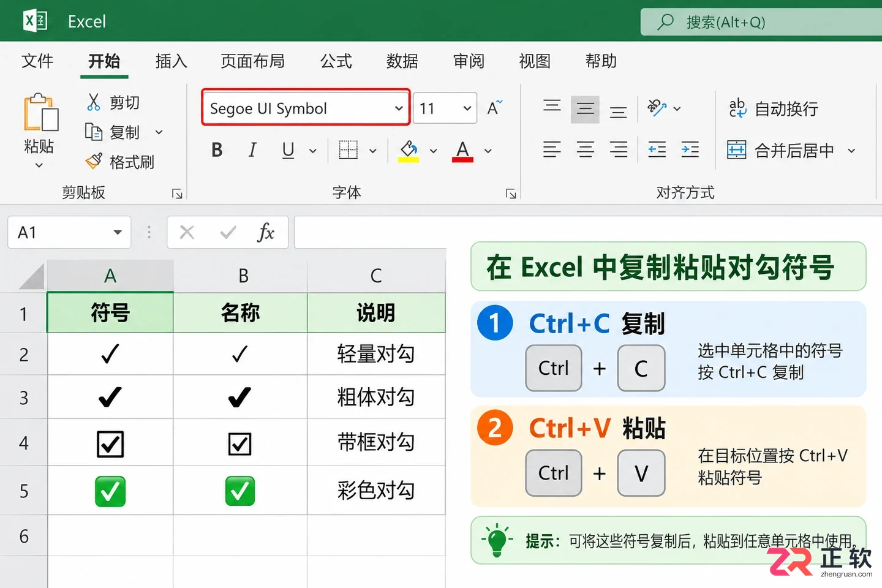Select column B header
Viewport: 882px width, 588px height.
tap(241, 276)
